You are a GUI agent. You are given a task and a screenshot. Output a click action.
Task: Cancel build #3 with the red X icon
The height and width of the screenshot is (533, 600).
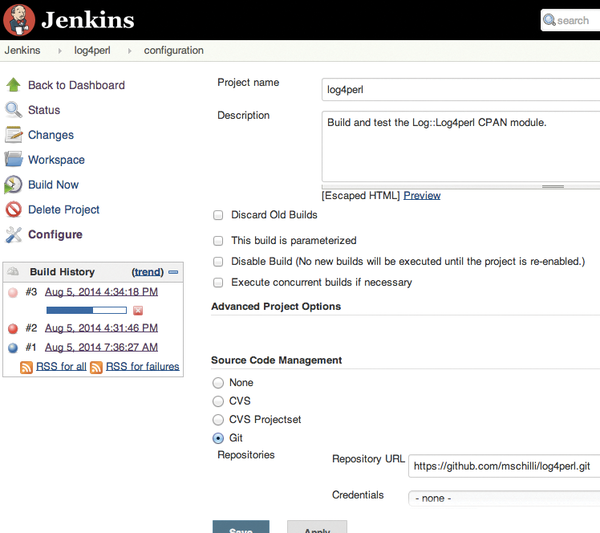[138, 310]
